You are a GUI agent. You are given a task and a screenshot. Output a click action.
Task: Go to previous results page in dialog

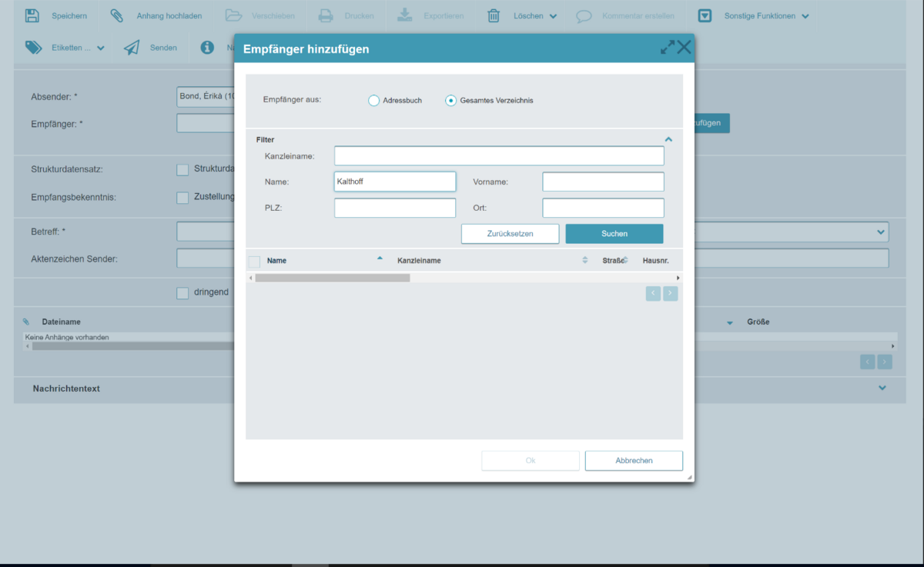click(x=653, y=293)
